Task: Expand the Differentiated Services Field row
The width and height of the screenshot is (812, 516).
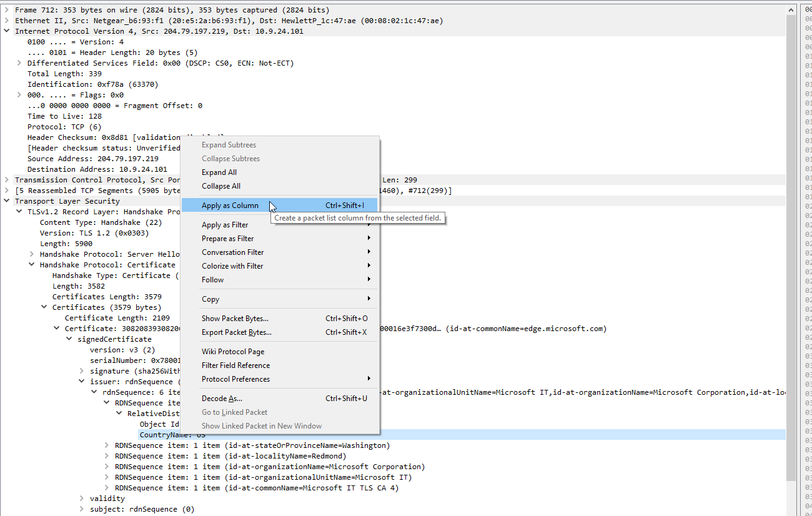Action: pyautogui.click(x=19, y=63)
